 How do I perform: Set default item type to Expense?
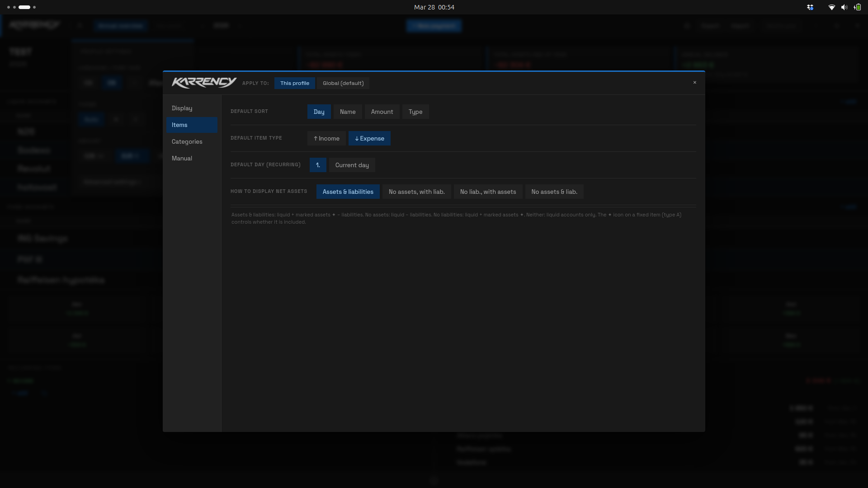tap(369, 138)
